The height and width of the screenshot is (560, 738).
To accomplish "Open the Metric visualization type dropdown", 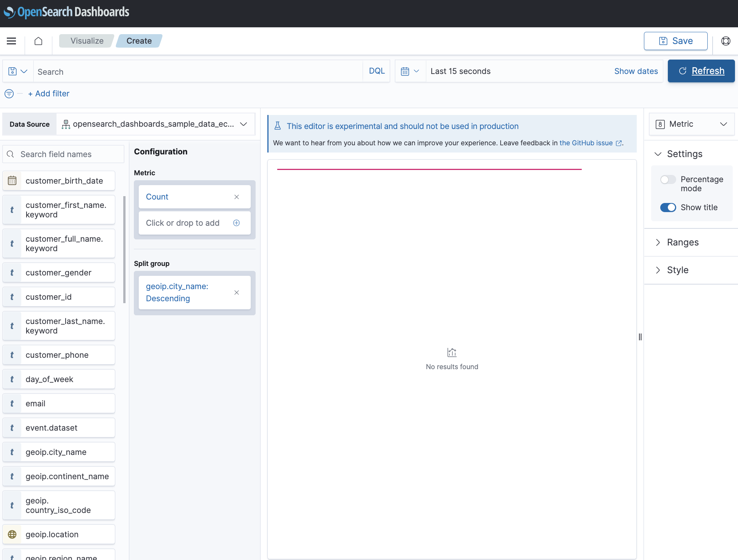I will pos(692,124).
